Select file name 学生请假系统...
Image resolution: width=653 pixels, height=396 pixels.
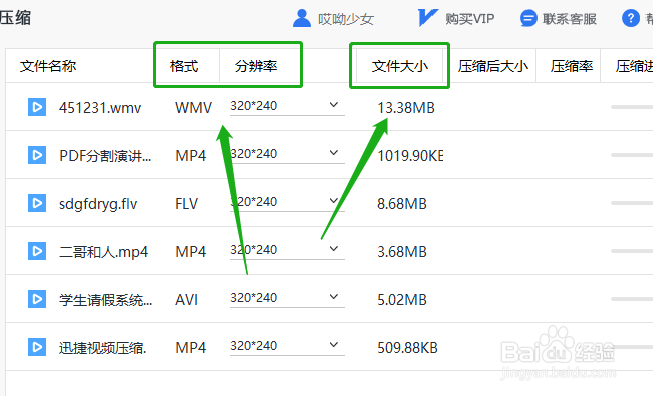[x=105, y=300]
